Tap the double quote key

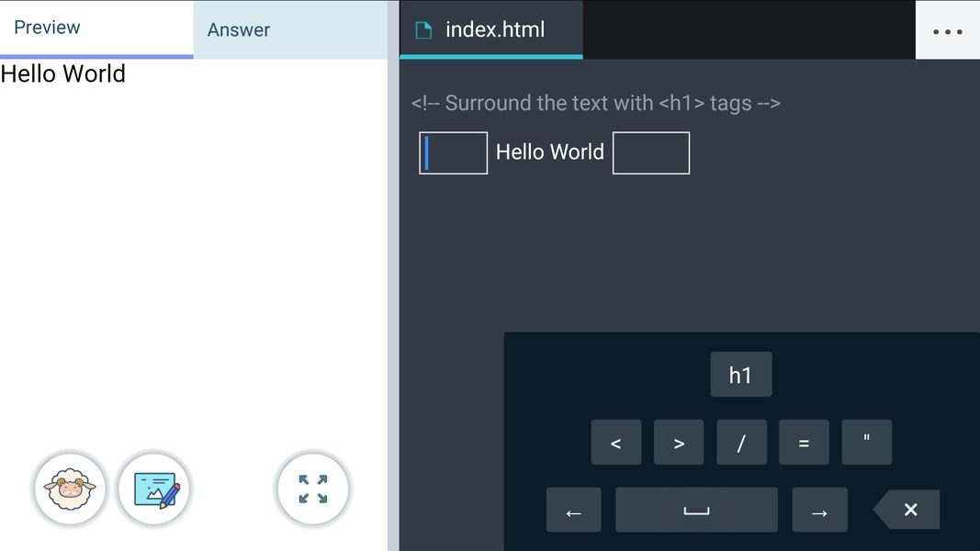point(867,443)
